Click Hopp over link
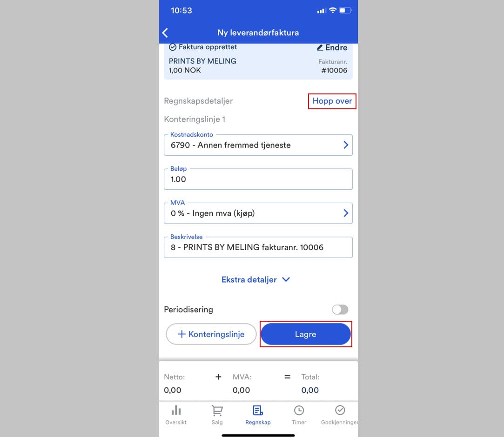This screenshot has height=437, width=504. pos(332,101)
